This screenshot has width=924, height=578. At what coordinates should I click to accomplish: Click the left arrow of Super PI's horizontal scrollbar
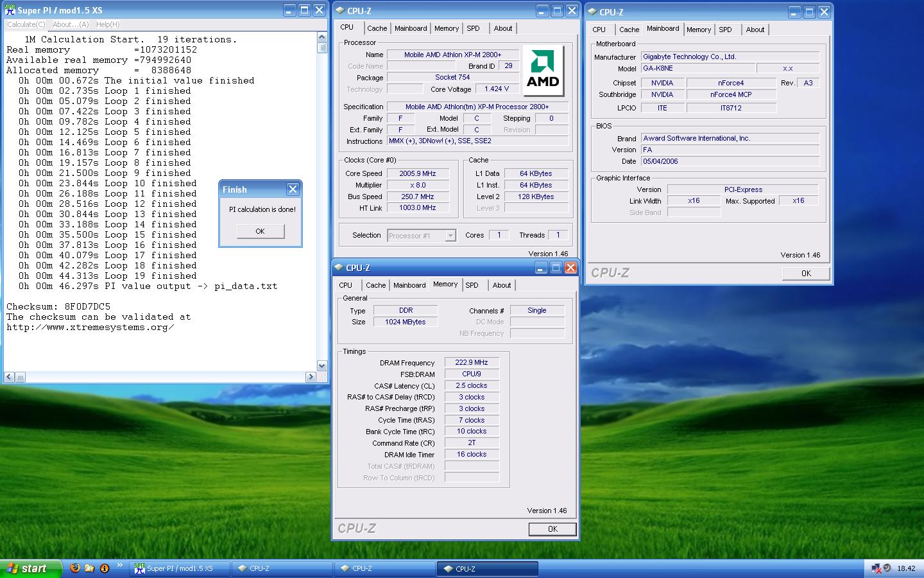(9, 377)
